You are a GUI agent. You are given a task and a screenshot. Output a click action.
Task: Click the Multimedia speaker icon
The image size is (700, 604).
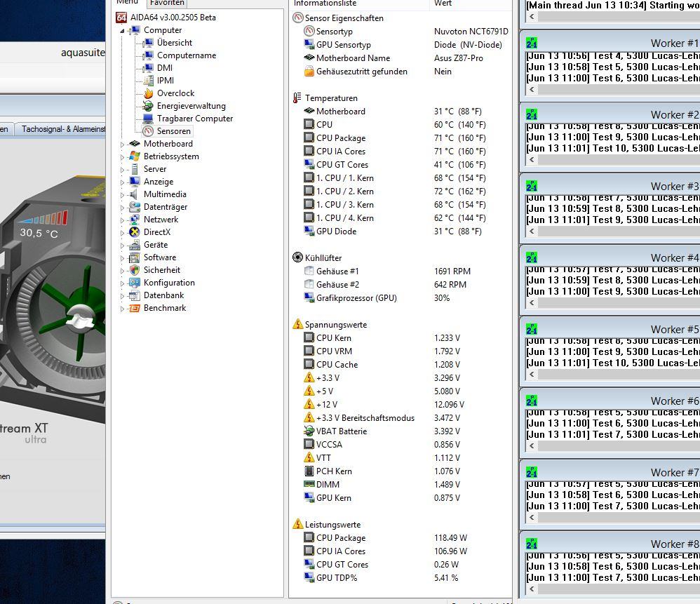pyautogui.click(x=135, y=194)
